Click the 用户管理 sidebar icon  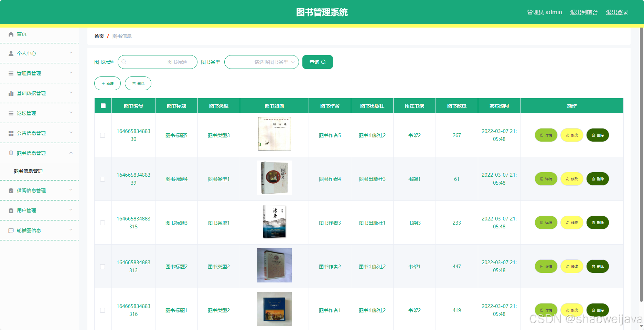(x=11, y=210)
